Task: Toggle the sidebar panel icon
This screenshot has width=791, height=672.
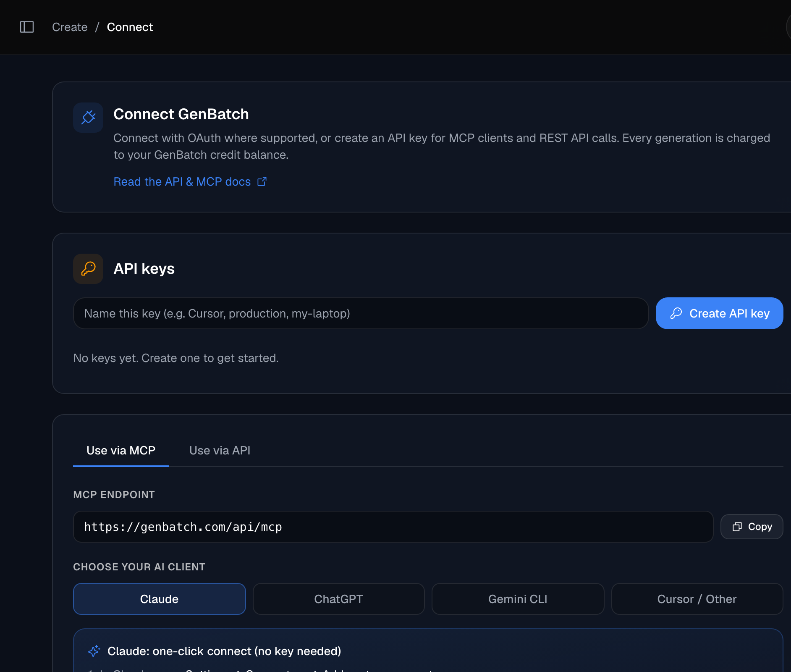Action: (27, 27)
